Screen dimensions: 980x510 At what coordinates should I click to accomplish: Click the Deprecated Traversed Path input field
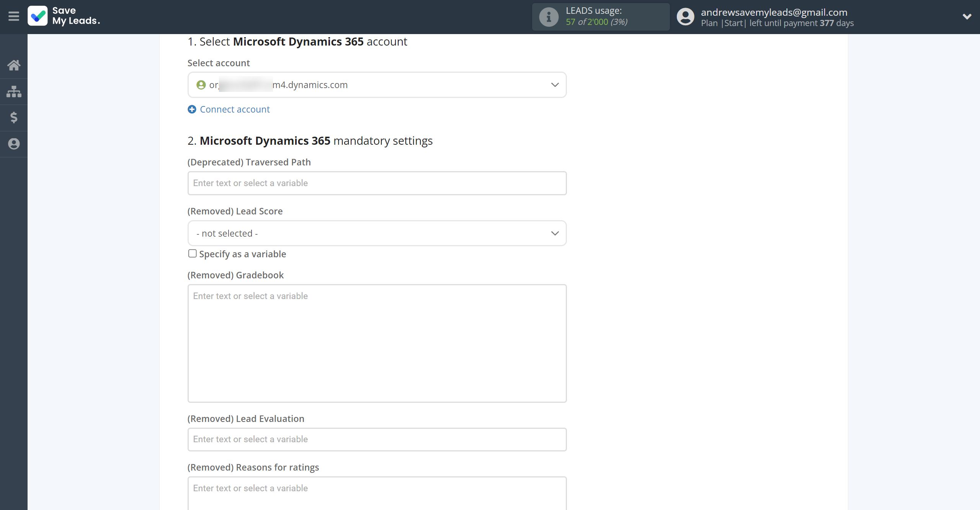(x=377, y=183)
